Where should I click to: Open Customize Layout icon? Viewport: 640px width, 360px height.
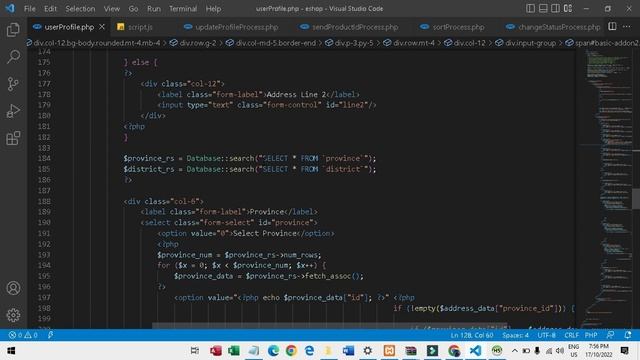568,8
